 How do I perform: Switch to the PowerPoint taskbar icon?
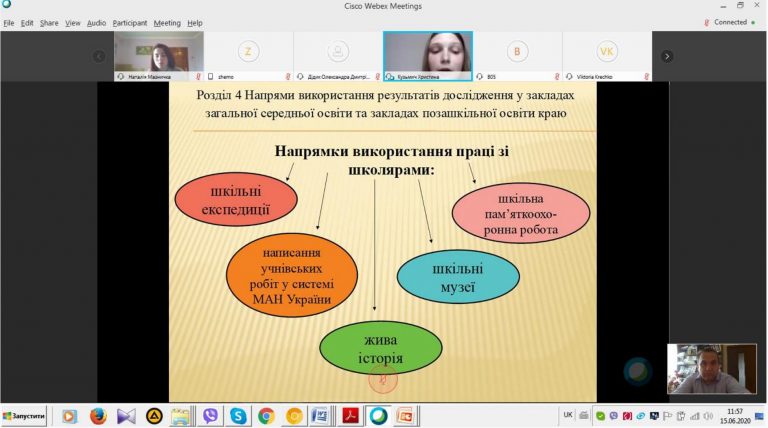406,416
